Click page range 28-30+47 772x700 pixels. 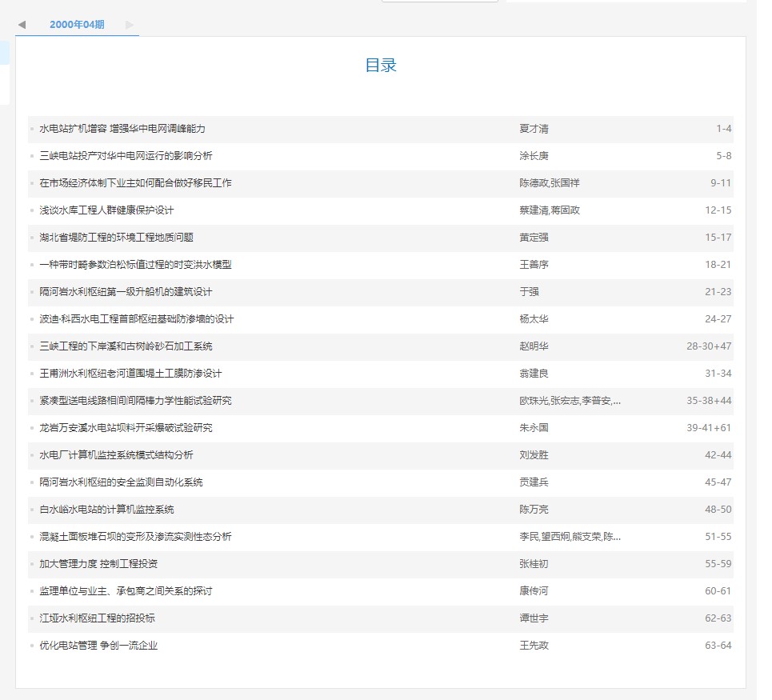pyautogui.click(x=709, y=346)
